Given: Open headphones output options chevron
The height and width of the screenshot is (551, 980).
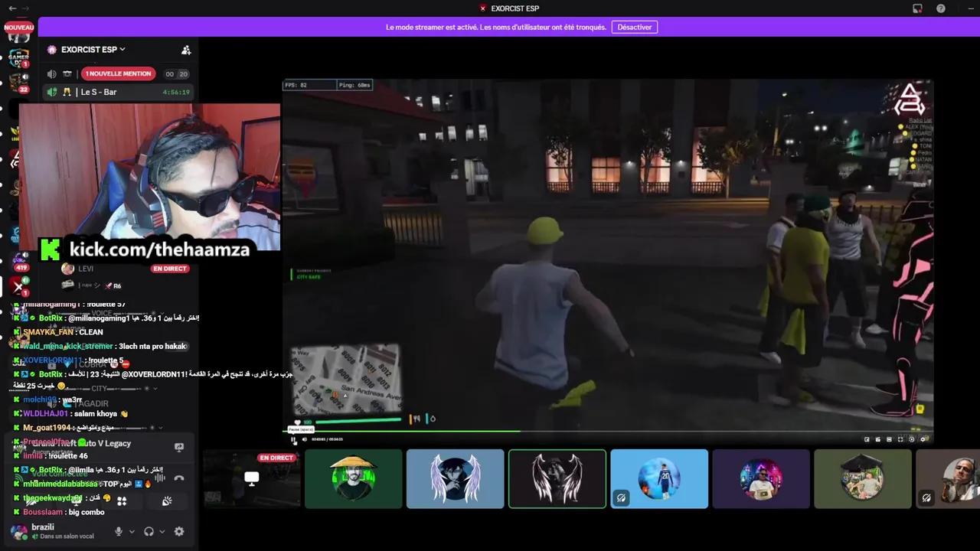Looking at the screenshot, I should click(162, 531).
